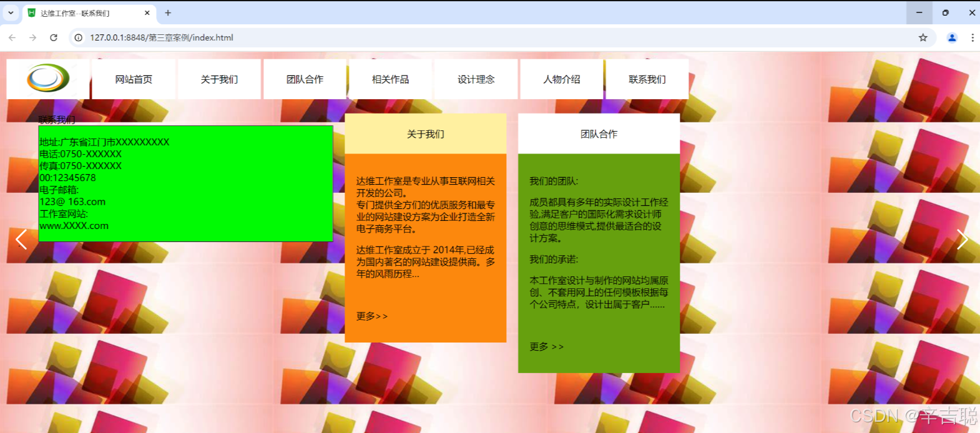The width and height of the screenshot is (980, 433).
Task: Open the 网站首页 navigation item
Action: coord(134,79)
